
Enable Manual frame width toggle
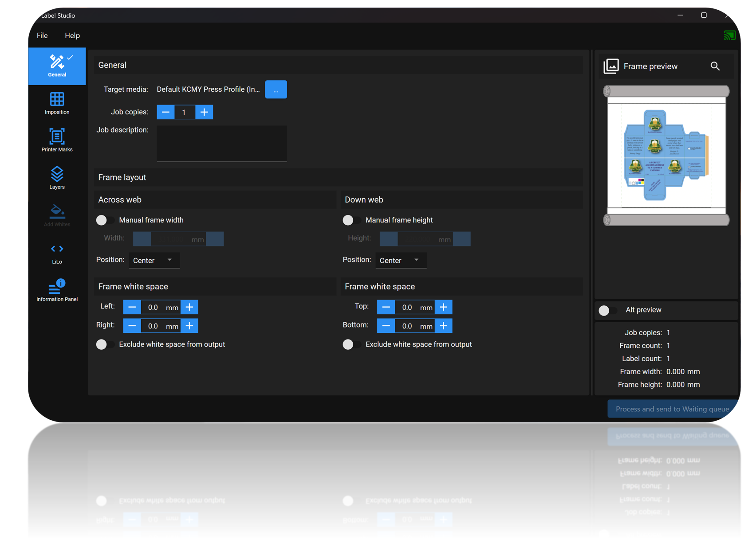[x=105, y=220]
